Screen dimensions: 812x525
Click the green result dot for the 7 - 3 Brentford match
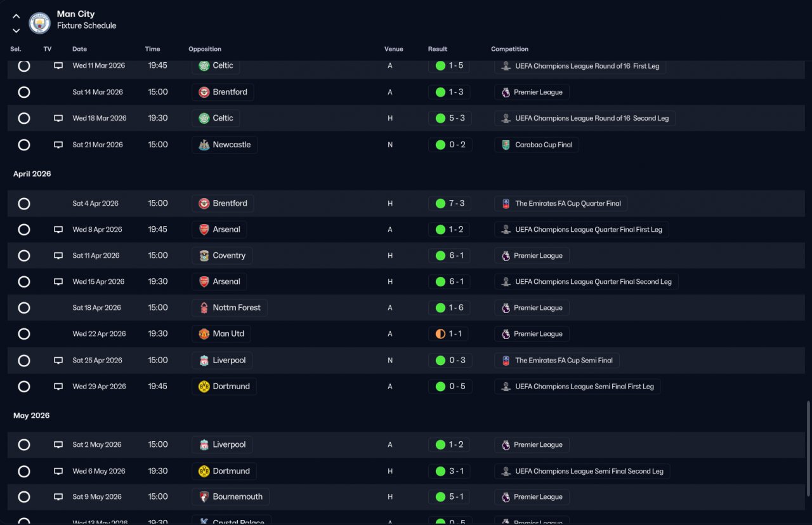coord(440,204)
